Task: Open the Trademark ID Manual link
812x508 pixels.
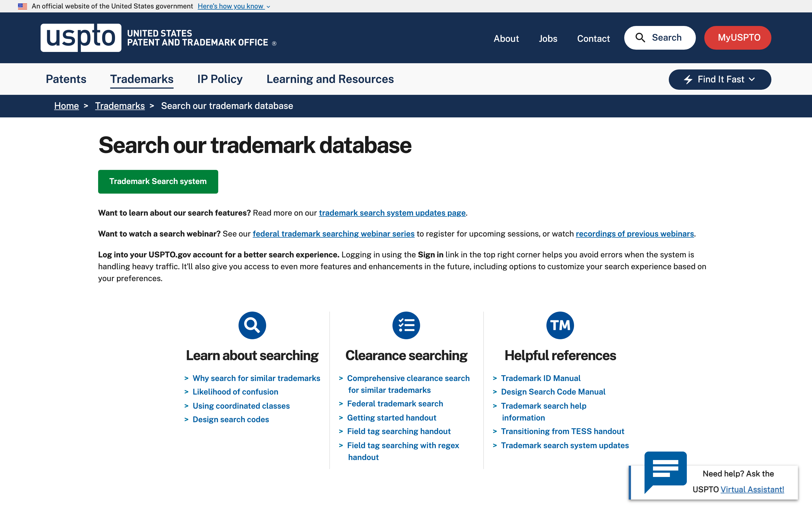Action: point(540,378)
